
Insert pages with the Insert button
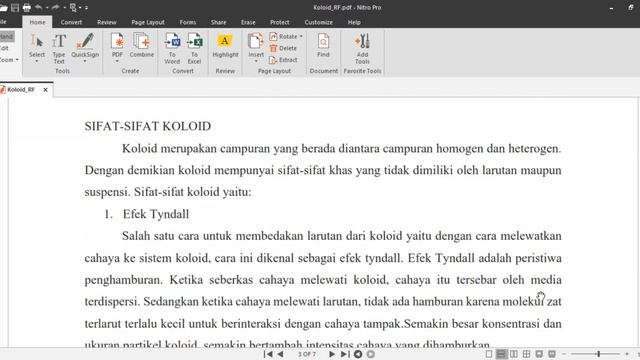click(x=256, y=45)
